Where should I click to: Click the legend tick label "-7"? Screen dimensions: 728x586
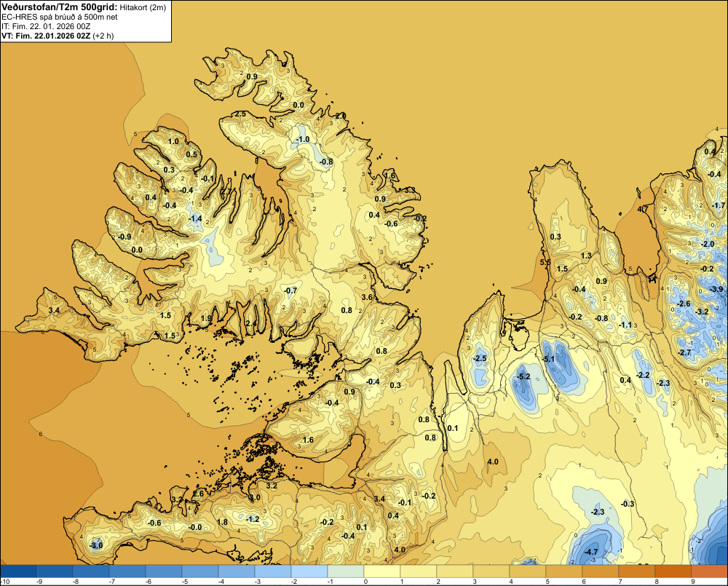coord(111,582)
